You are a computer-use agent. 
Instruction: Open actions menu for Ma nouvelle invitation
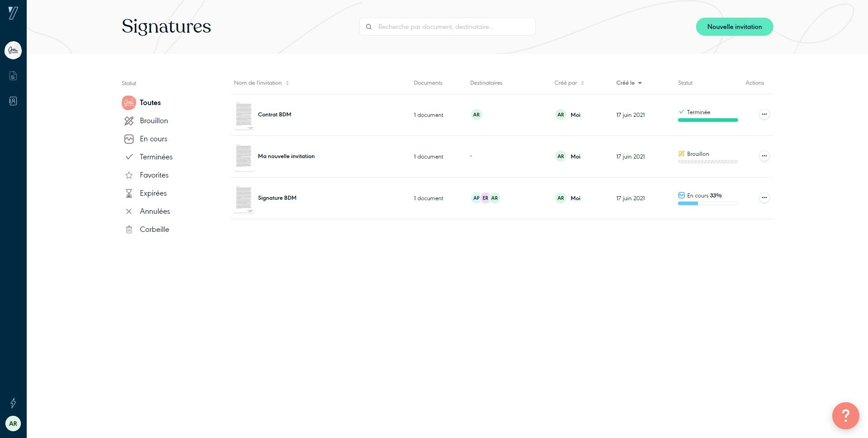pyautogui.click(x=764, y=156)
